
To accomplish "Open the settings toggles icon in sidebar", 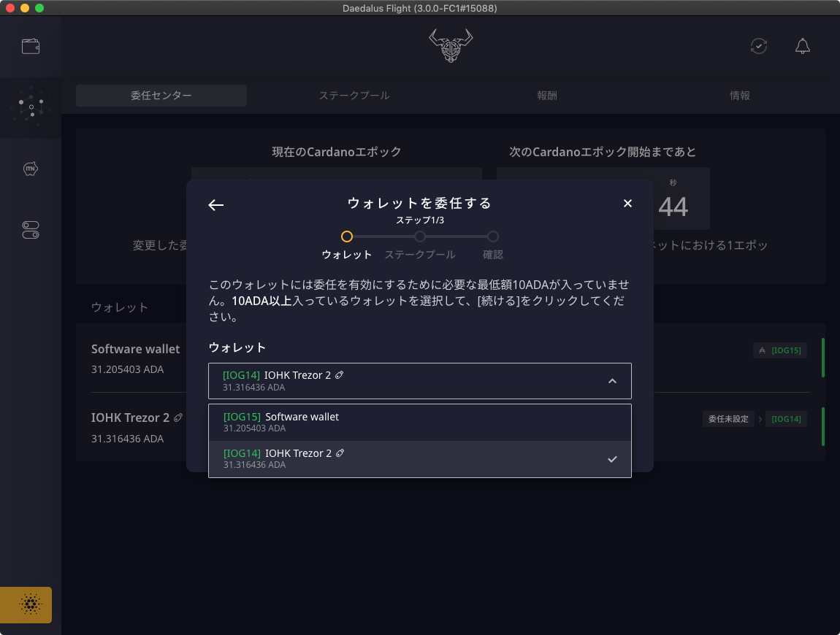I will pos(31,230).
